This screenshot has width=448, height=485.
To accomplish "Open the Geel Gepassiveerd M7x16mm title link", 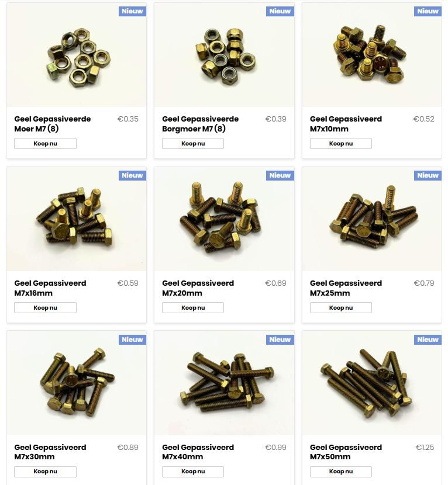I will (x=50, y=288).
